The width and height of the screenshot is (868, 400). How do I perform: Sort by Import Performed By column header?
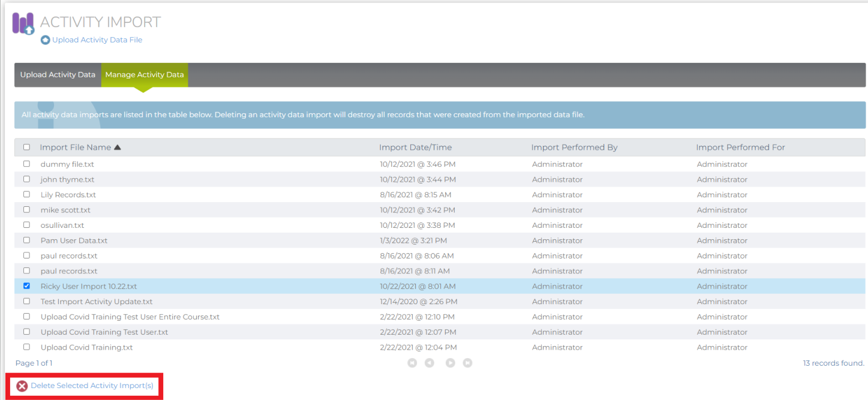point(574,148)
